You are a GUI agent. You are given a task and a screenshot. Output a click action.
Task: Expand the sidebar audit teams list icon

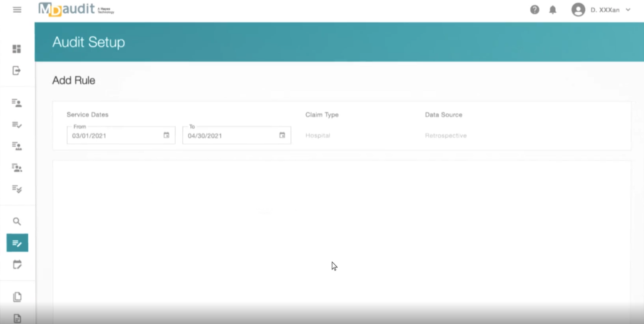(x=17, y=168)
